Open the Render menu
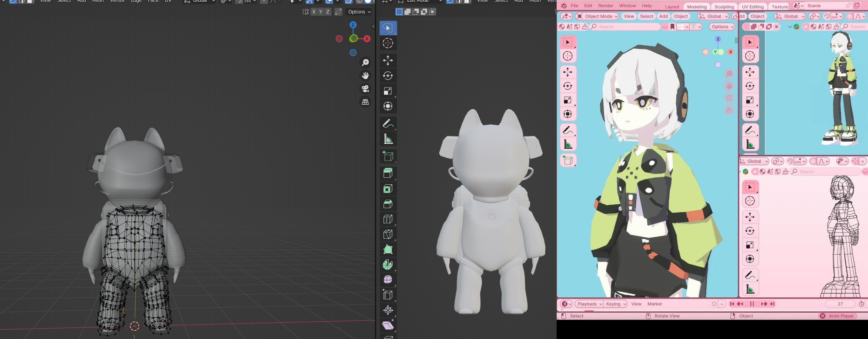This screenshot has width=868, height=339. coord(605,6)
